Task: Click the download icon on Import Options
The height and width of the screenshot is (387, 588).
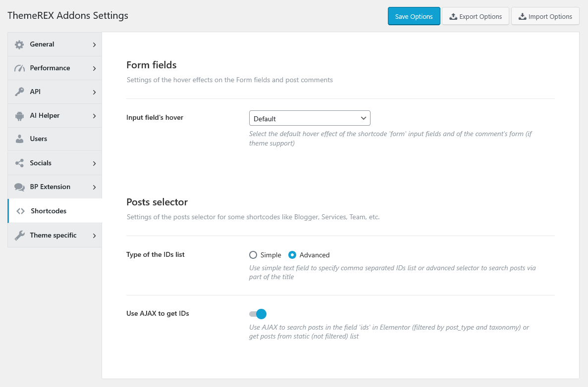Action: [523, 16]
